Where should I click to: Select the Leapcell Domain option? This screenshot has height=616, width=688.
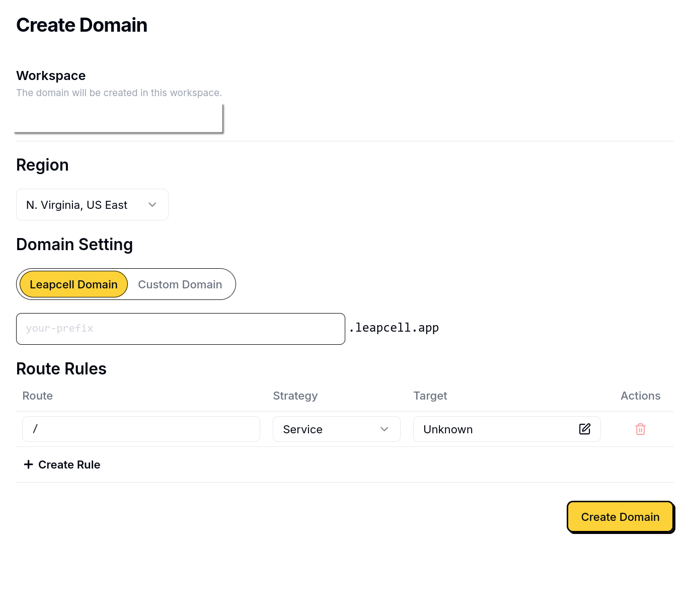(x=73, y=284)
